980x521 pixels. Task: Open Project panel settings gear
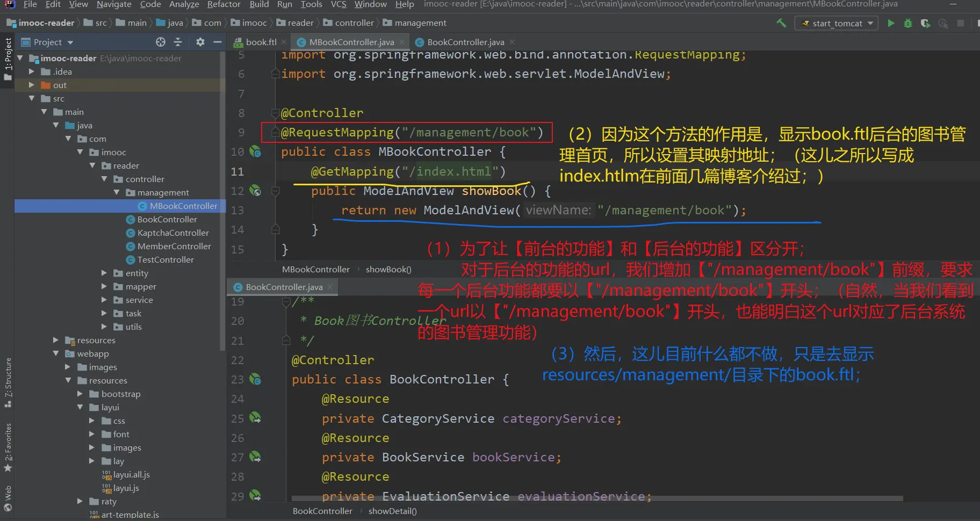click(x=200, y=42)
